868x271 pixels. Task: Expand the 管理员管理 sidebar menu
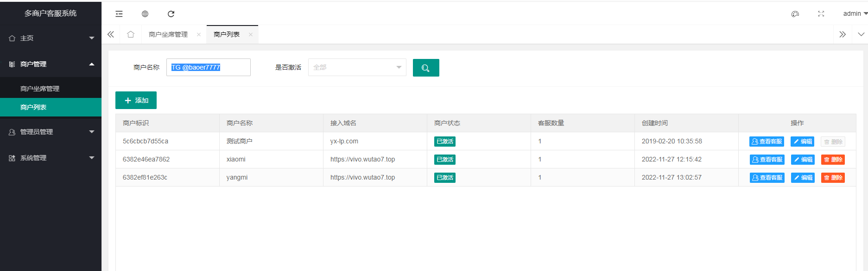coord(51,132)
